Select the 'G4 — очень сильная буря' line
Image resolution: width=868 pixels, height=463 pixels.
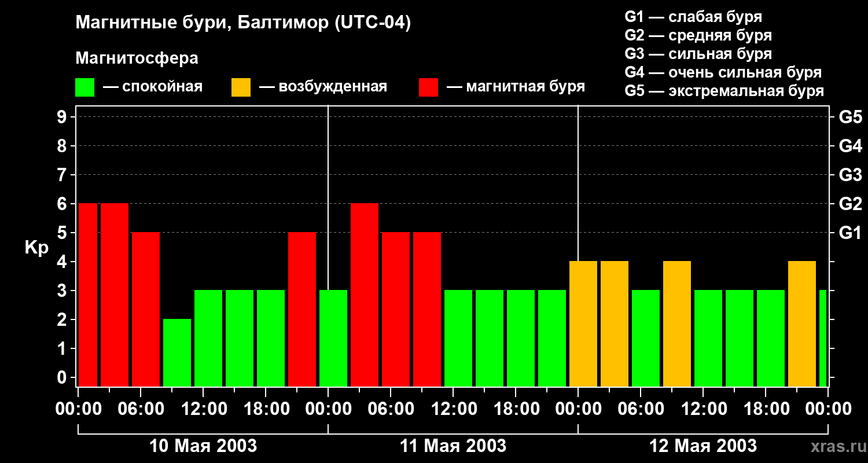pyautogui.click(x=723, y=72)
